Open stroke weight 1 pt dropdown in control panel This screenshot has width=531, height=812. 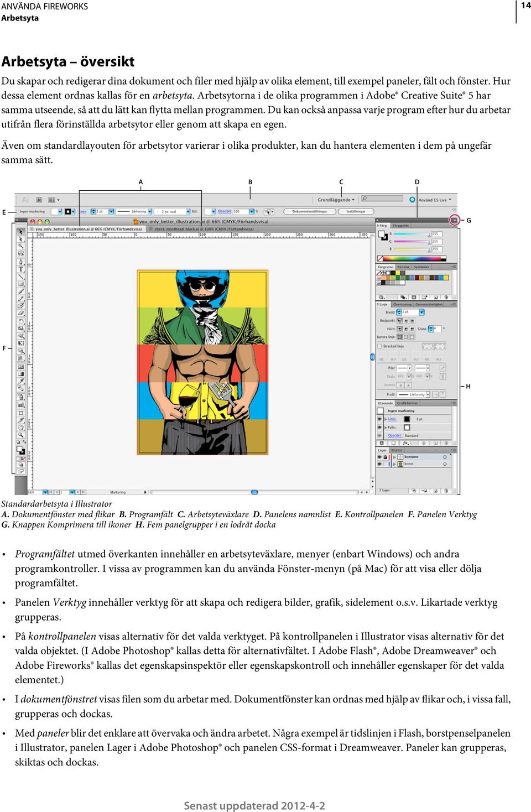111,211
